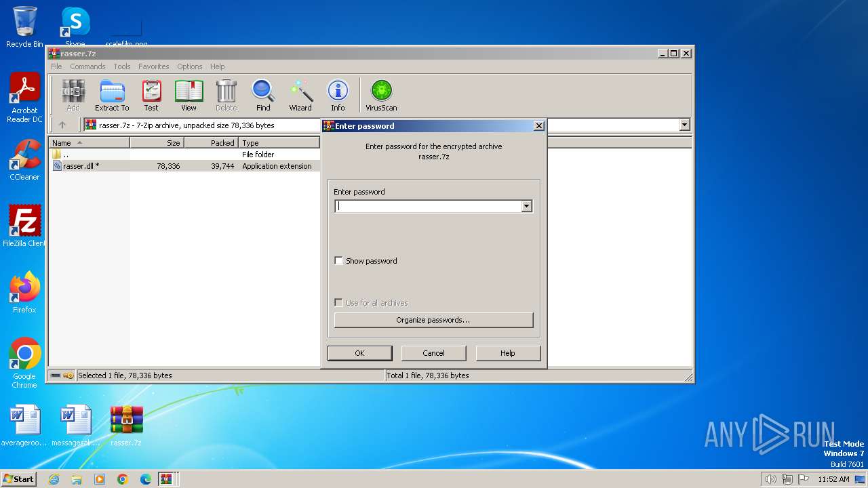Open FileZilla Client desktop icon
Screen dimensions: 868x488
(24, 226)
